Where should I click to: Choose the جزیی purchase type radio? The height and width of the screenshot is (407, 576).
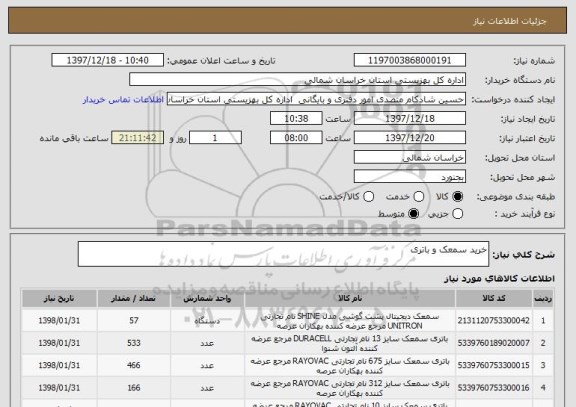[457, 213]
